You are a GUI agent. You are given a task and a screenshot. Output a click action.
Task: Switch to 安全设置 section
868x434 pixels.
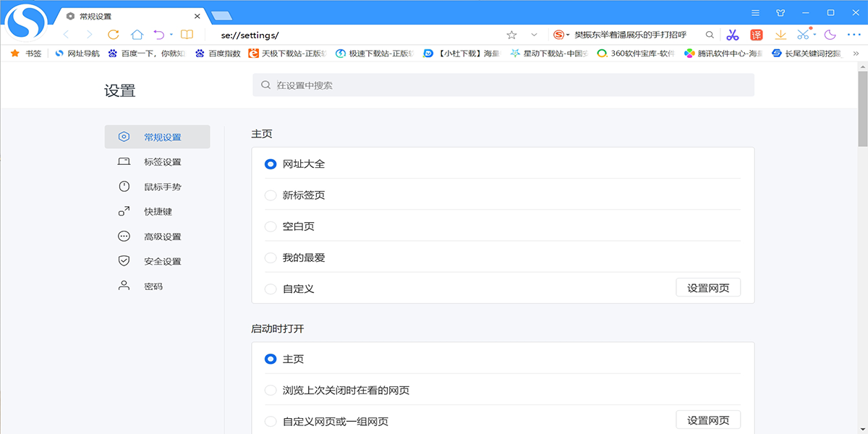click(x=162, y=261)
